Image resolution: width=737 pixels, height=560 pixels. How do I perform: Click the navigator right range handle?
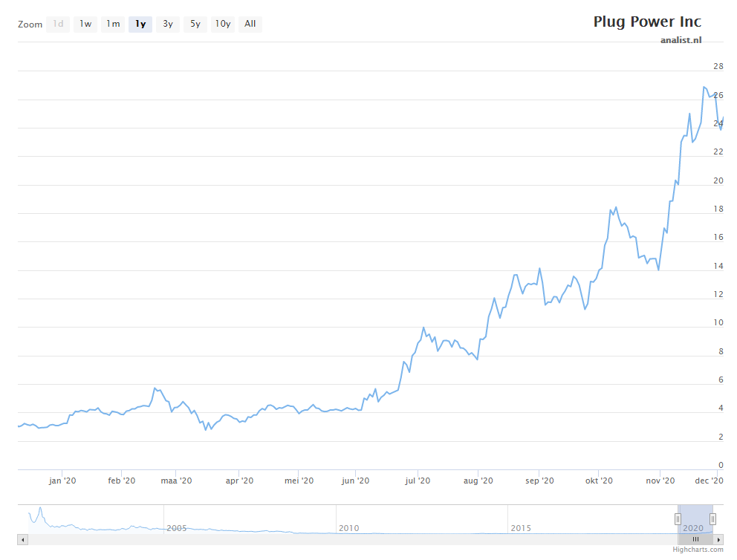click(712, 518)
